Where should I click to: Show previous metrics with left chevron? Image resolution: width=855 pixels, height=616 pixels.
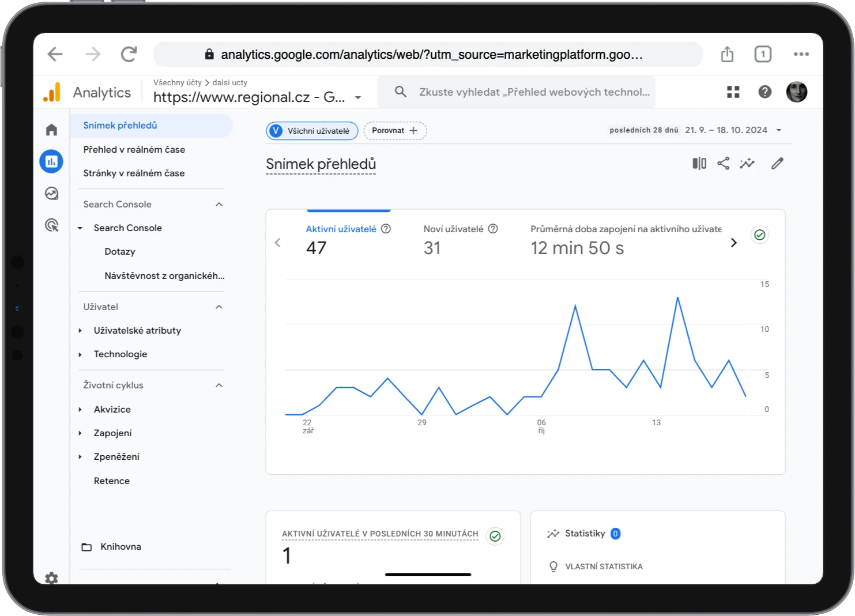point(278,243)
